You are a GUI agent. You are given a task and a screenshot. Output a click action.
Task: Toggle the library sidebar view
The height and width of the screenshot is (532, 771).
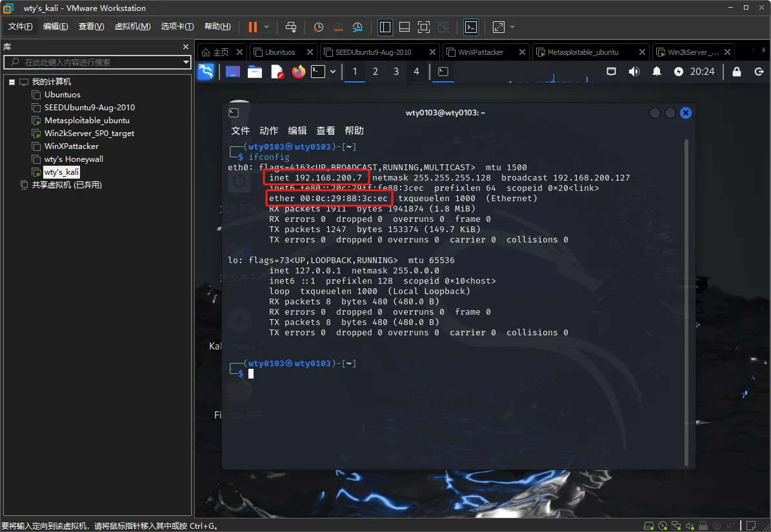(x=385, y=27)
